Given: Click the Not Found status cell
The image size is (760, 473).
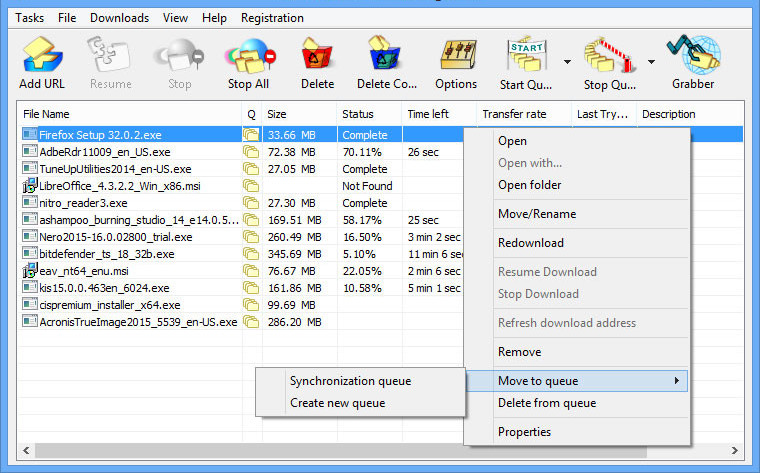Looking at the screenshot, I should pyautogui.click(x=367, y=186).
